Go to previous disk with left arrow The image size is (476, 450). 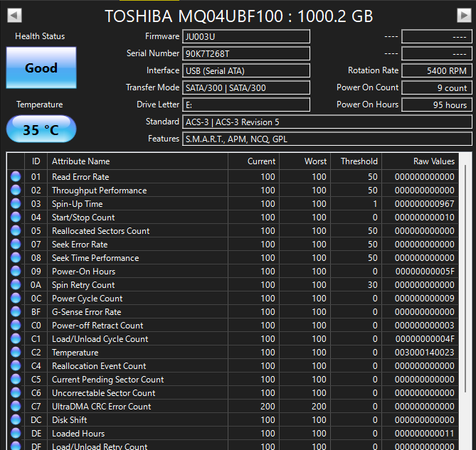coord(14,15)
